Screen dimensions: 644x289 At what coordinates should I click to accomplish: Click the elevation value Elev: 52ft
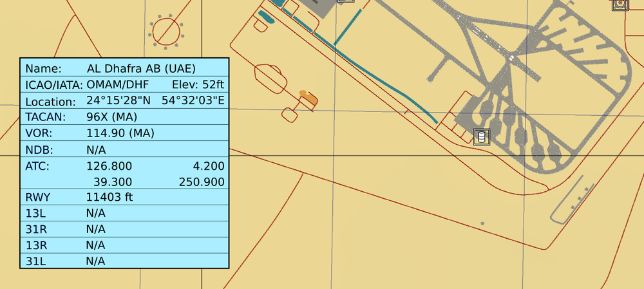point(198,85)
